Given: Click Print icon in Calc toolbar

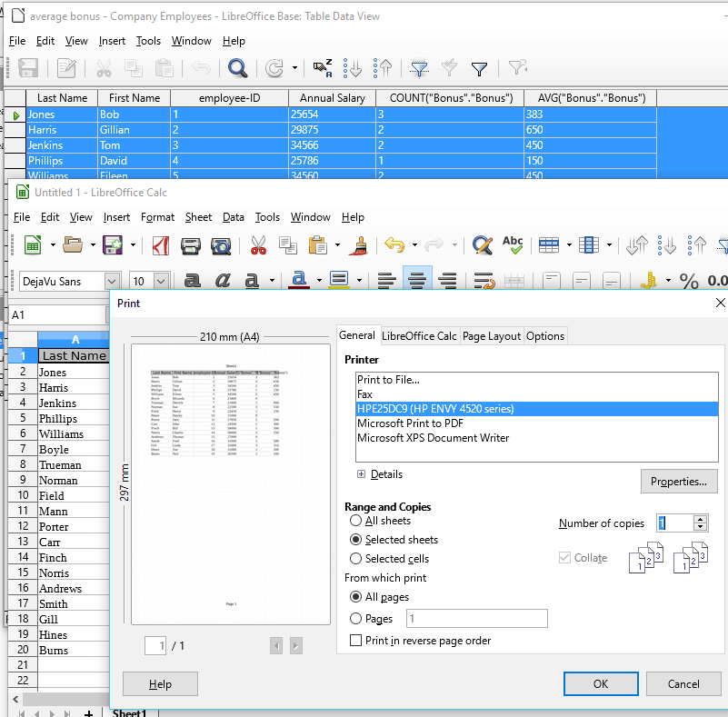Looking at the screenshot, I should [190, 245].
